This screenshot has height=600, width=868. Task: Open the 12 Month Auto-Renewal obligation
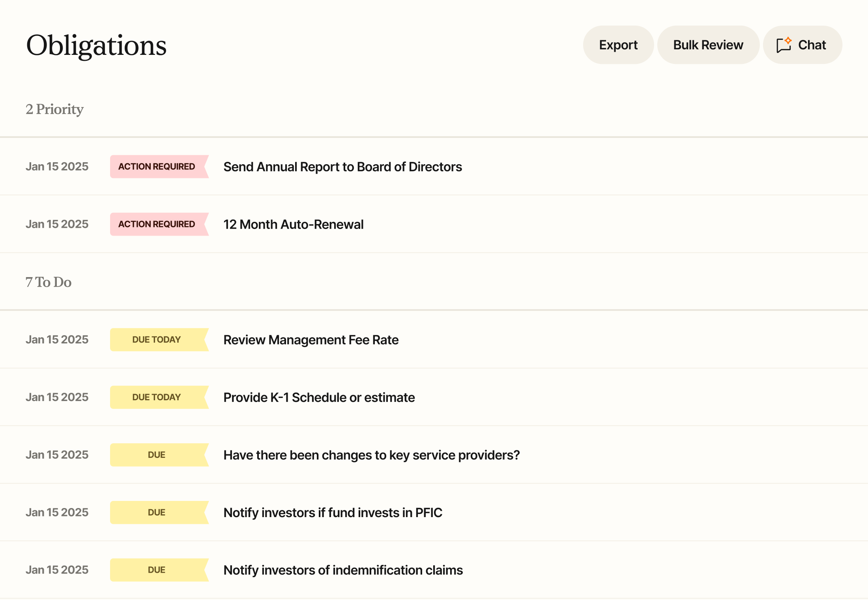[293, 225]
